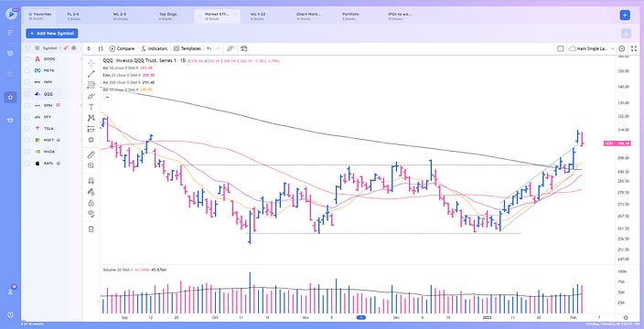Select the ruler measure tool

click(x=91, y=154)
